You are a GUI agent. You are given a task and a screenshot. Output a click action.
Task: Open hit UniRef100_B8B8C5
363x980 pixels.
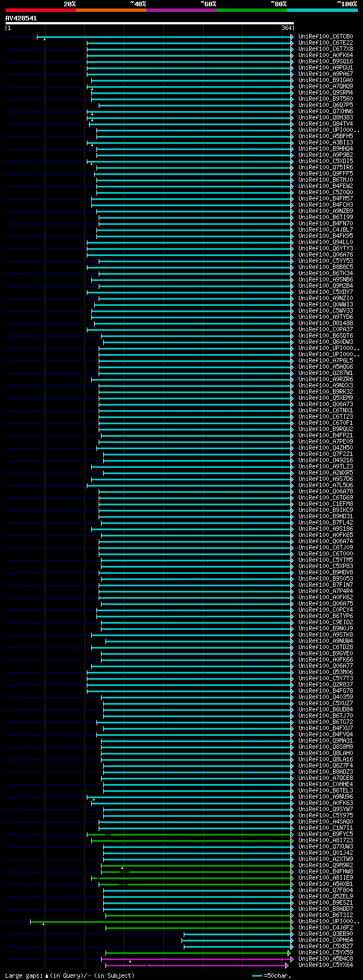[x=326, y=267]
